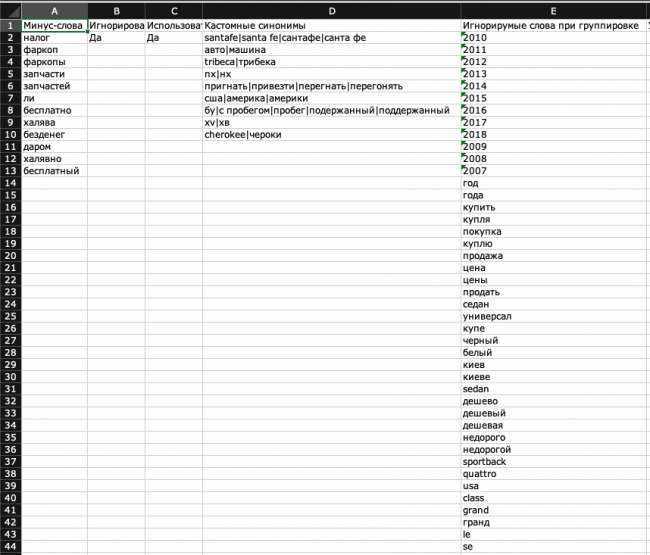Select the 'Минус-слова' header cell
Screen dimensions: 650x555
click(x=54, y=26)
